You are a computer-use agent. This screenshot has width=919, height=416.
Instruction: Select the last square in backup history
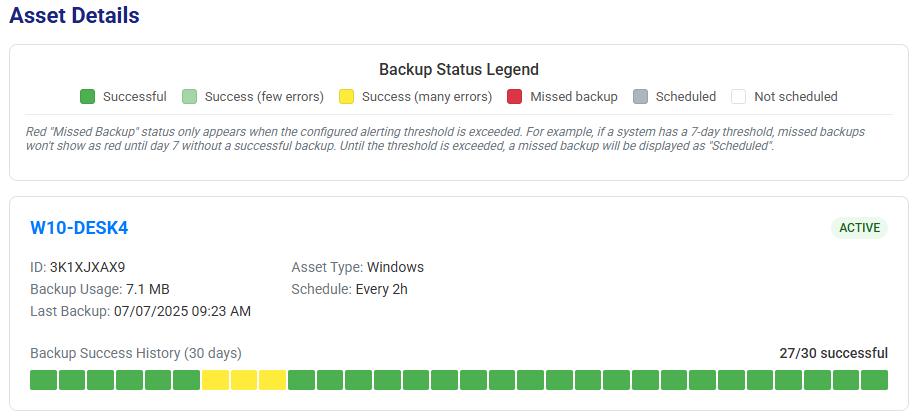pos(875,380)
